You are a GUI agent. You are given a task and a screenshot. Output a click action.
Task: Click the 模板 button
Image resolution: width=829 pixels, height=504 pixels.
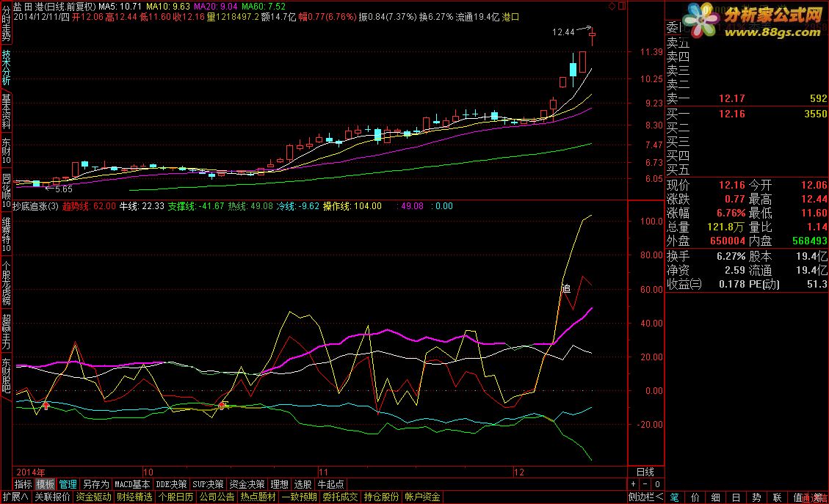point(46,484)
